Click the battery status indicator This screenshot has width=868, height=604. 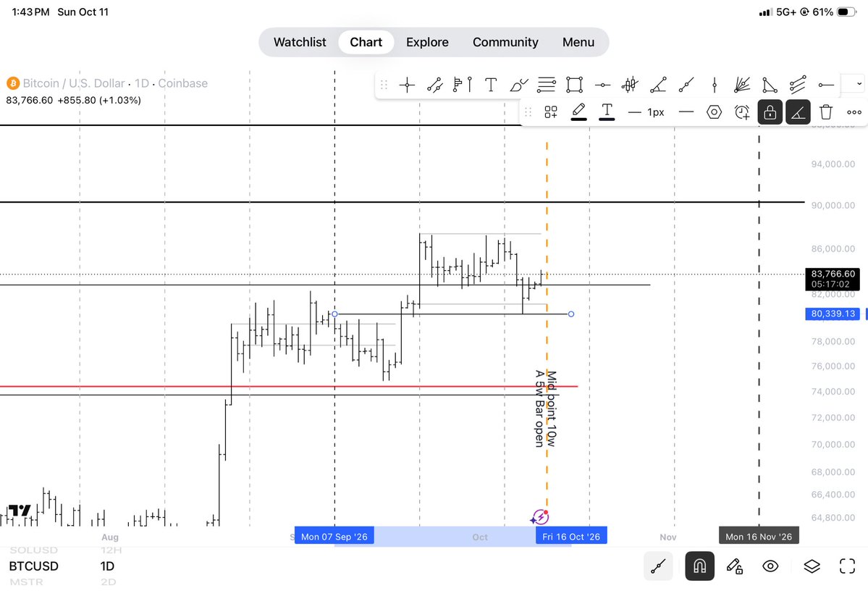847,12
